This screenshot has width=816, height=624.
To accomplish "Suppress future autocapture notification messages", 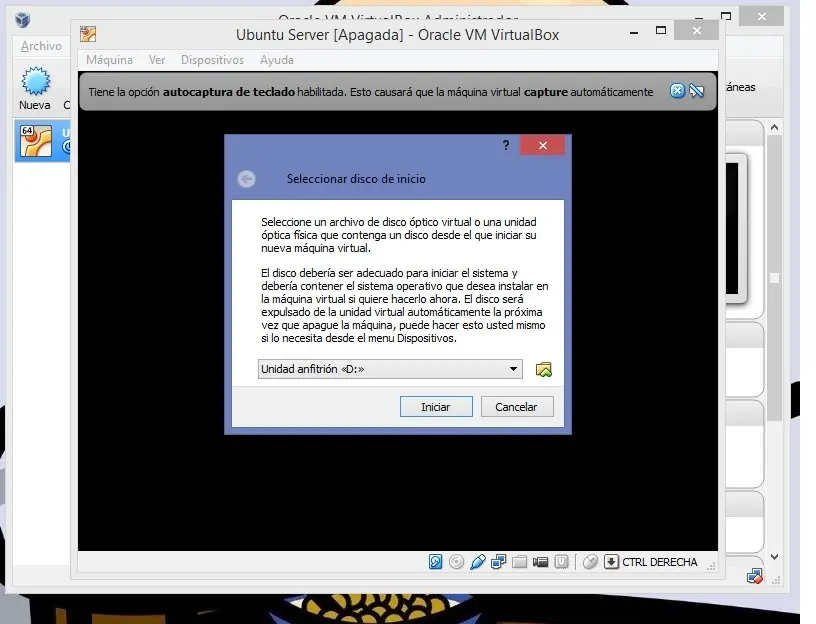I will point(697,91).
